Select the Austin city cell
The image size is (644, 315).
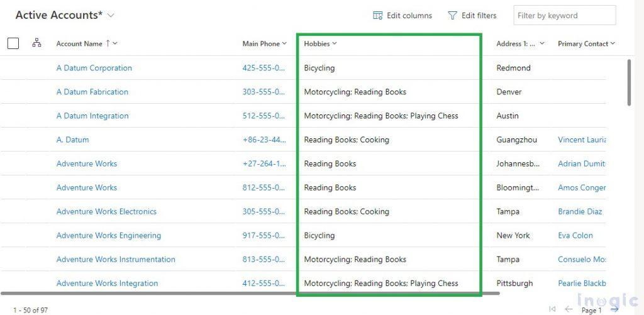508,116
